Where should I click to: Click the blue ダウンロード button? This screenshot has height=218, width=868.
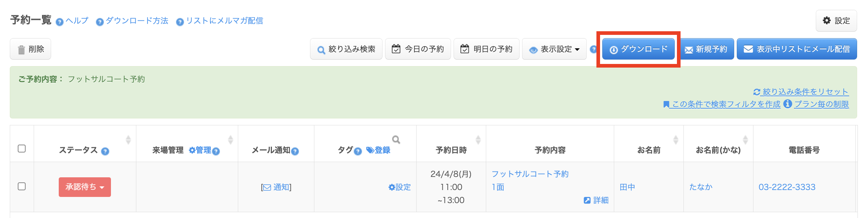tap(638, 49)
